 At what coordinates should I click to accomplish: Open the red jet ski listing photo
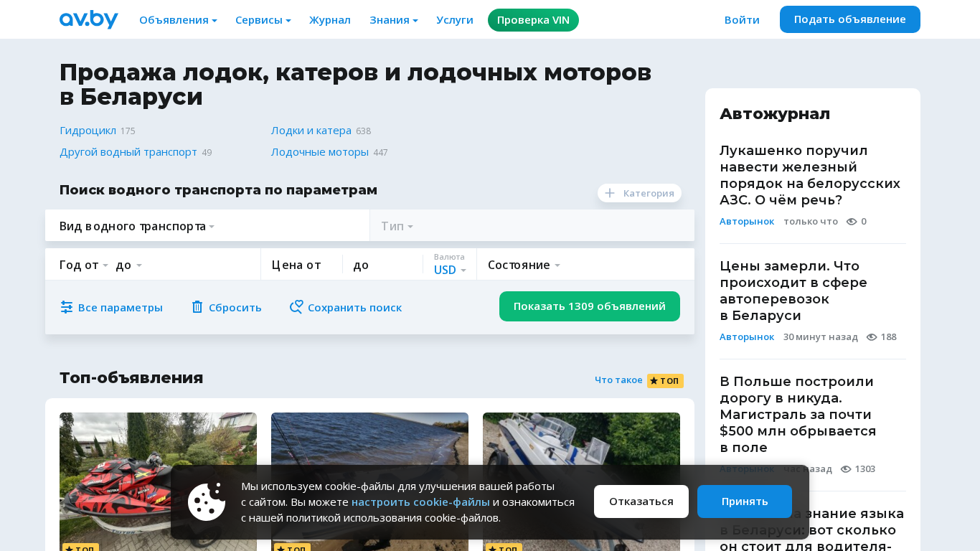pyautogui.click(x=158, y=481)
